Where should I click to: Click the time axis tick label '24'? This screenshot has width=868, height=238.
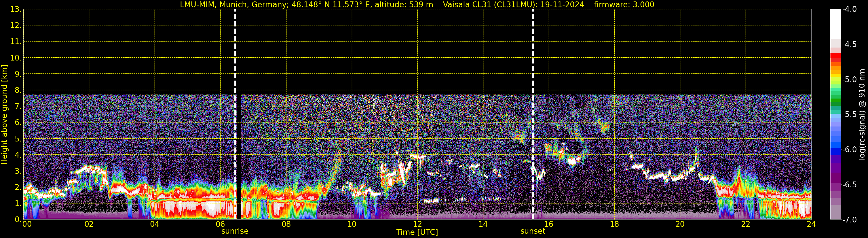[x=811, y=224]
